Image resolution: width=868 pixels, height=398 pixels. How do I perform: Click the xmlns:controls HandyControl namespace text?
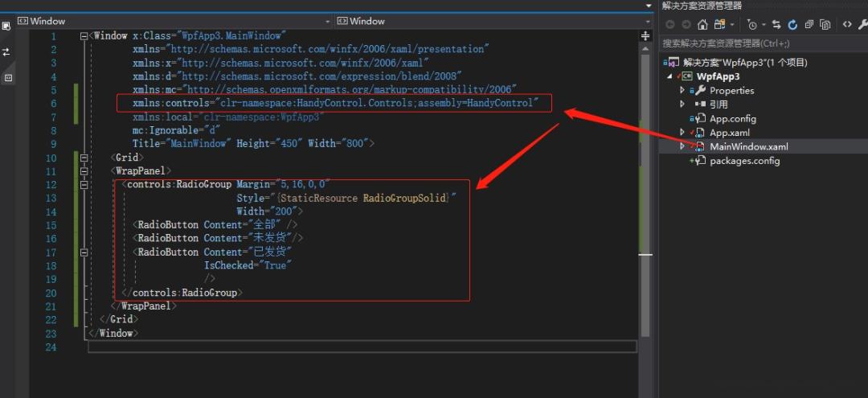pyautogui.click(x=335, y=103)
